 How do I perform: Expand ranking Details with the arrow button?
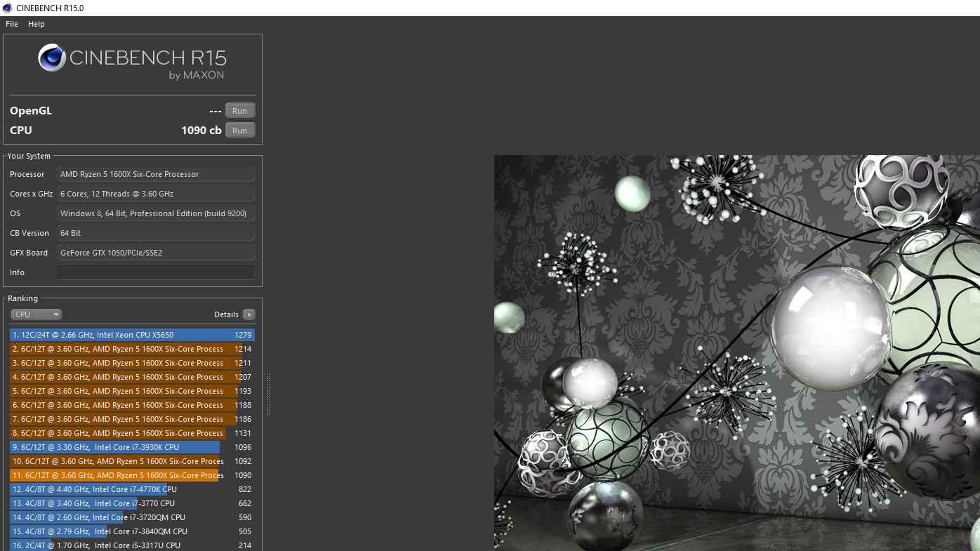point(249,314)
